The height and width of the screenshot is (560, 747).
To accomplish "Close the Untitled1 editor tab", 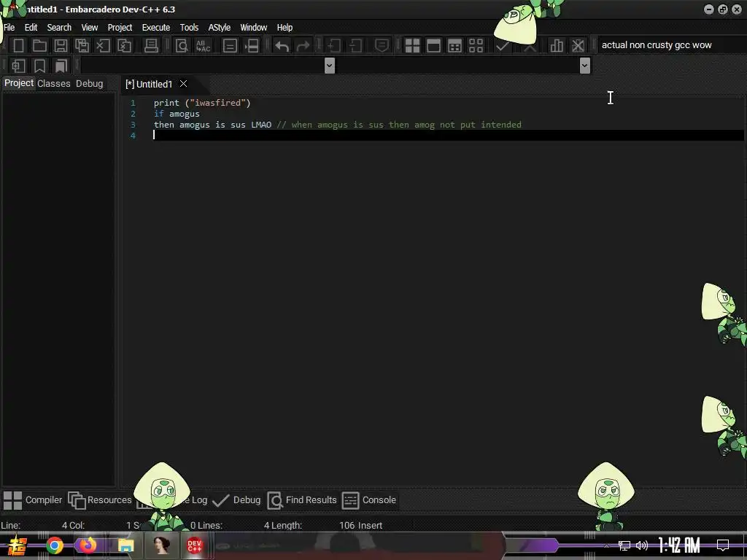I will [x=183, y=84].
